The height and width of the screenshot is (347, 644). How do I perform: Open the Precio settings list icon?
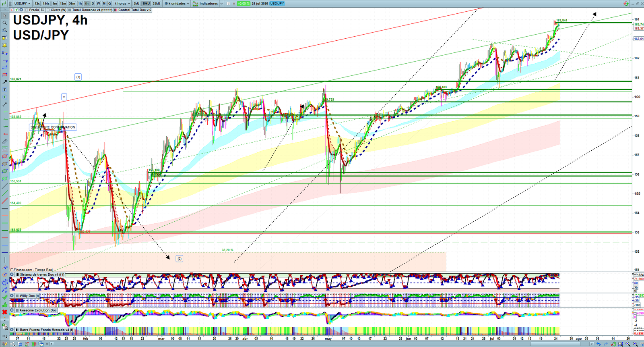[43, 10]
